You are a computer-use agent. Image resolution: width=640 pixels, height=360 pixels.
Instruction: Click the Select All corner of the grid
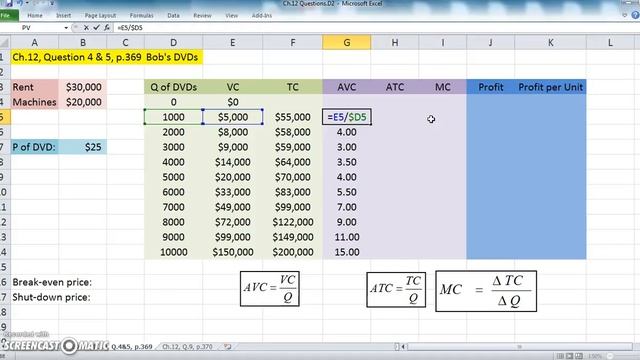pyautogui.click(x=4, y=42)
